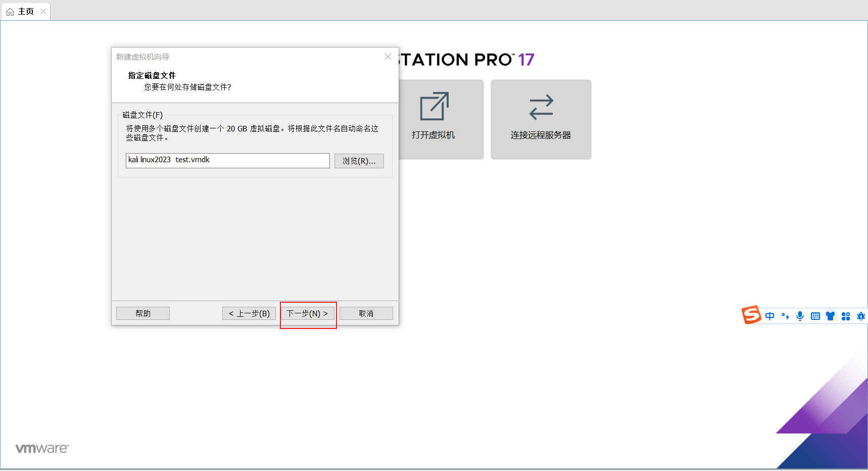Viewport: 868px width, 471px height.
Task: Browse for disk file with 浏览(R)
Action: (359, 161)
